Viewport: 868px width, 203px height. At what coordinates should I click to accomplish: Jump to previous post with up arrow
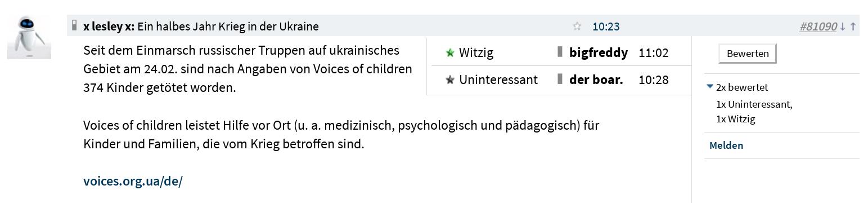[x=853, y=26]
